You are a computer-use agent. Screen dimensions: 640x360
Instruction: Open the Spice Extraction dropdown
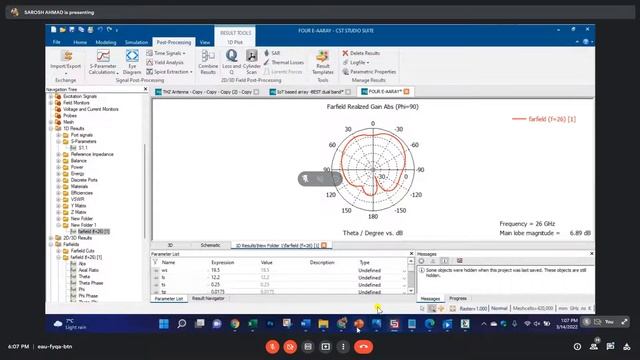pyautogui.click(x=169, y=72)
